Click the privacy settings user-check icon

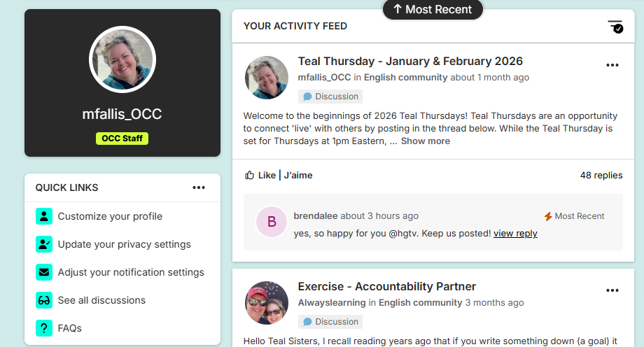click(44, 244)
